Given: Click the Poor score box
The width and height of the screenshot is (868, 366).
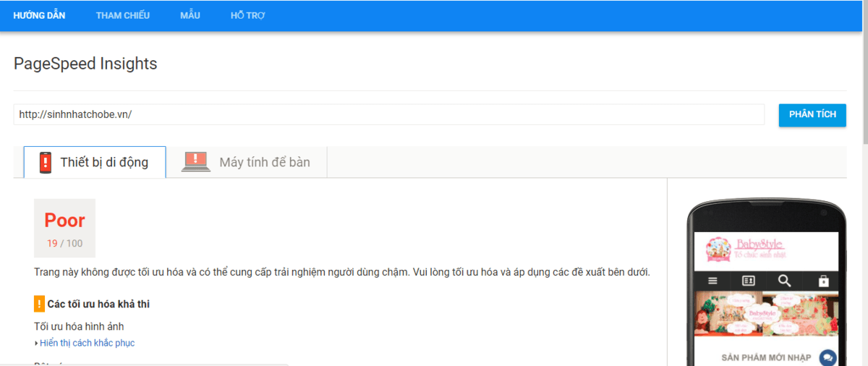Looking at the screenshot, I should [x=64, y=228].
